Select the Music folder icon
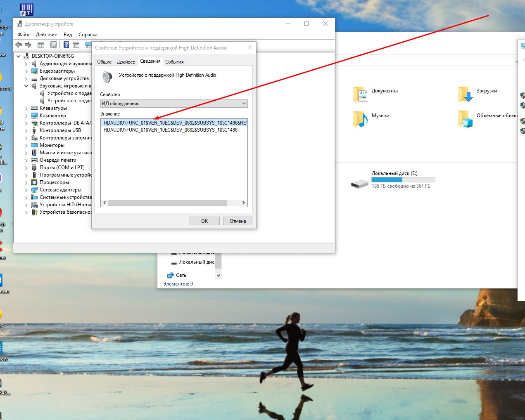 [360, 119]
